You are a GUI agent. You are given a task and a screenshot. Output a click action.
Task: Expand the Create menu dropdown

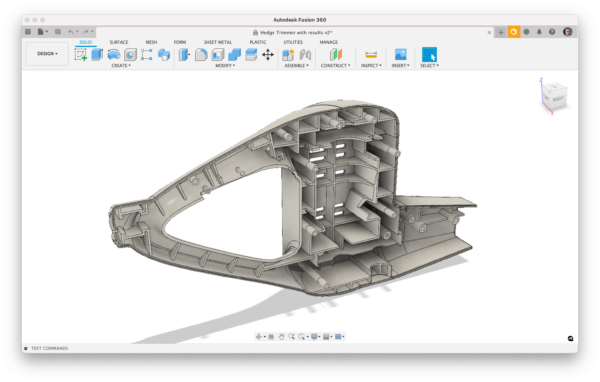click(121, 66)
